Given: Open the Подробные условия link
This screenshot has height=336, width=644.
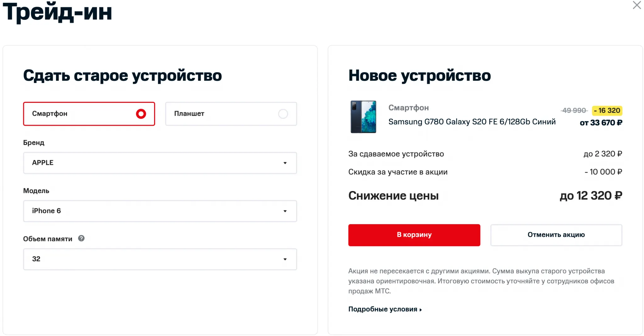Looking at the screenshot, I should [x=383, y=309].
